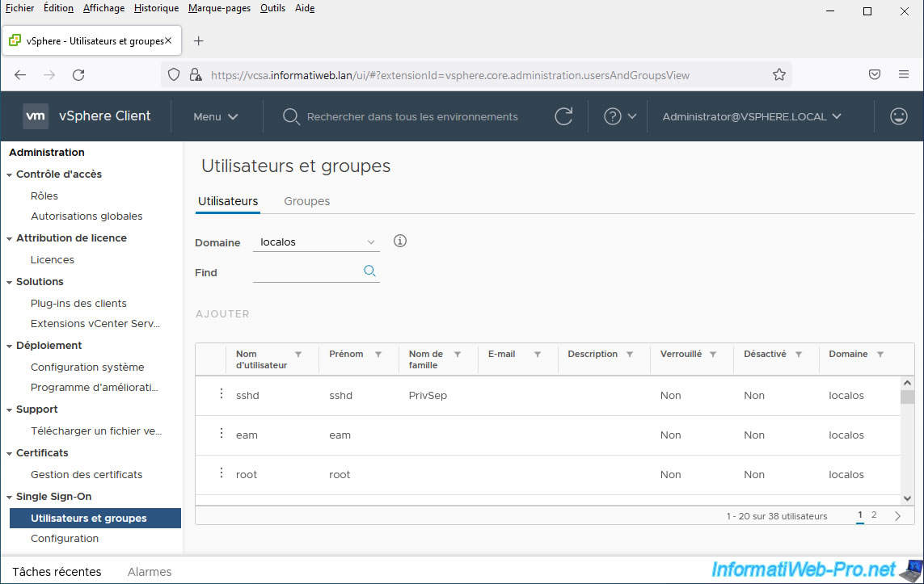Collapse the Contrôle d'accès section
Screen dimensions: 924x584
point(10,174)
